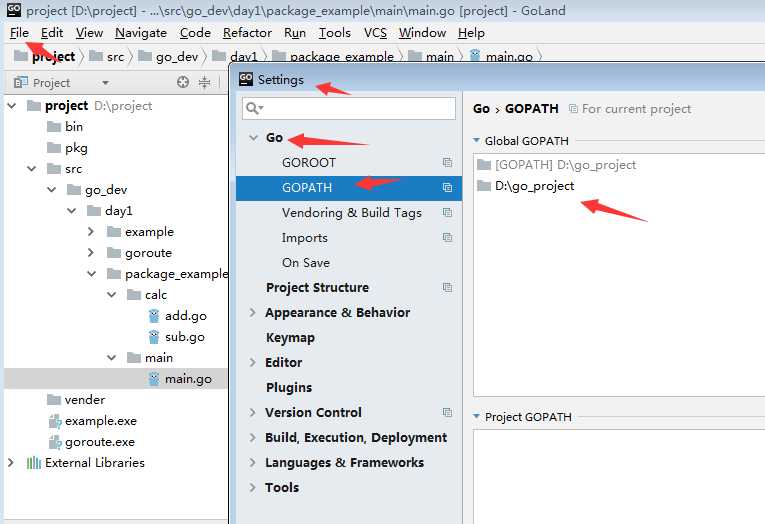Expand Version Control section

click(x=253, y=412)
